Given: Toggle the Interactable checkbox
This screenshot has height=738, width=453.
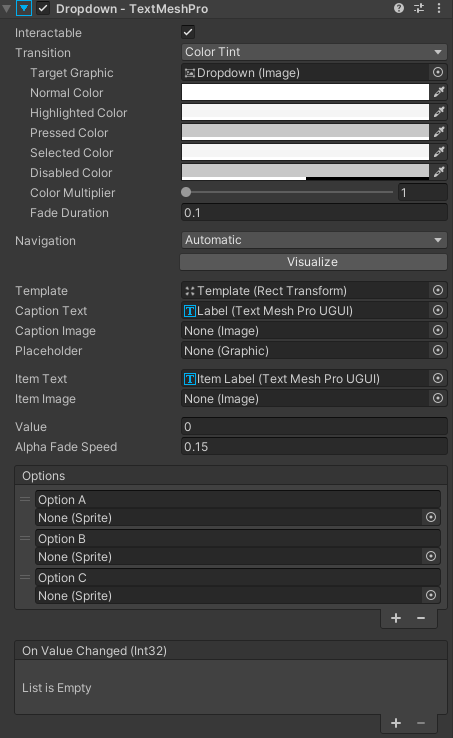Looking at the screenshot, I should pyautogui.click(x=188, y=32).
